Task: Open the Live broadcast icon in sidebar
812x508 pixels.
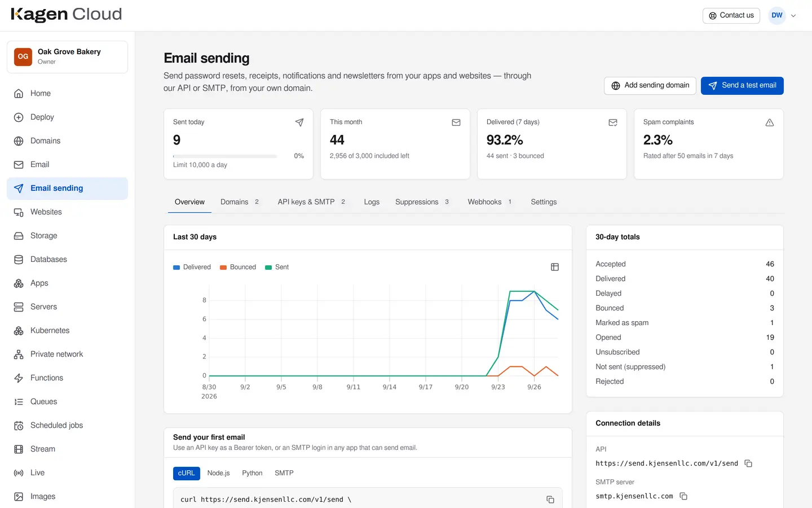Action: (19, 473)
